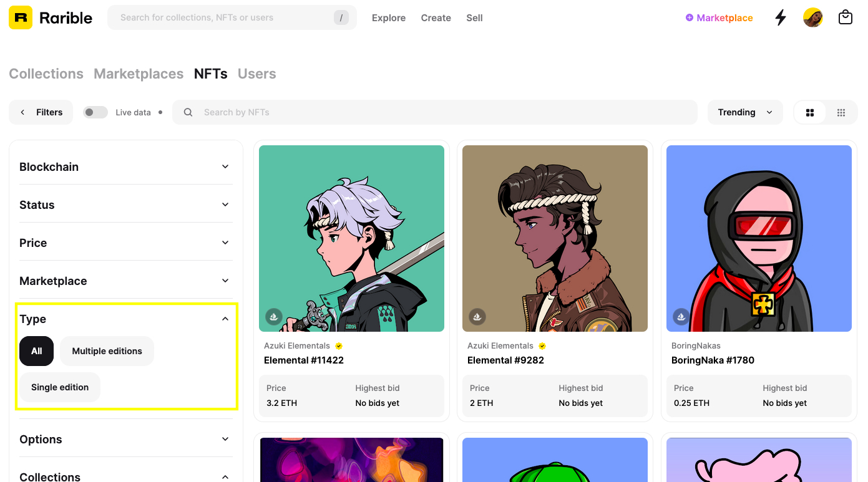
Task: Click the Search by NFTs field
Action: 435,112
